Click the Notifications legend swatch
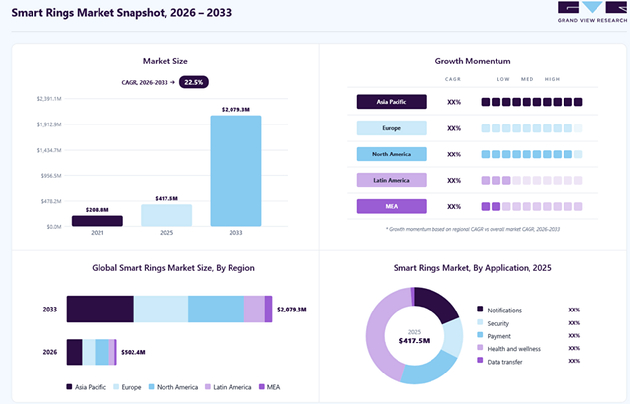Viewport: 630px width, 404px height. (480, 309)
